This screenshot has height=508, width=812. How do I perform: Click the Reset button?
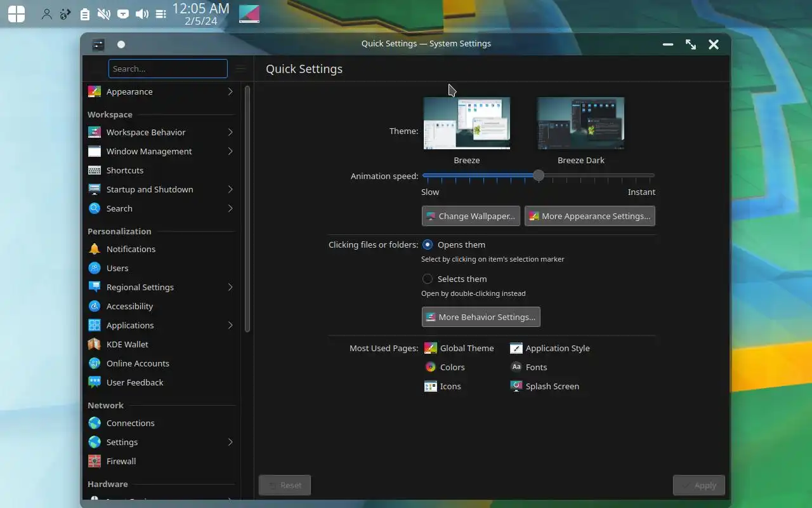285,485
